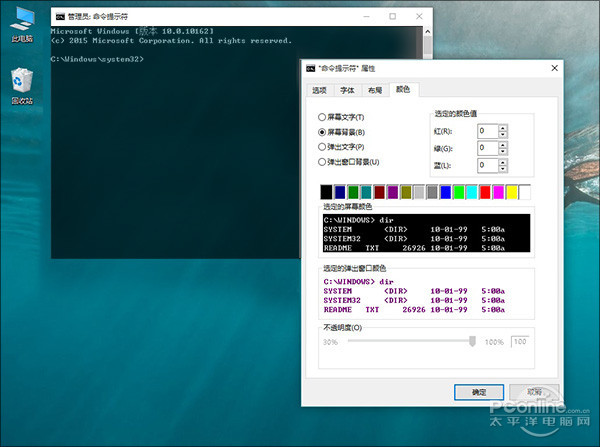The image size is (600, 447).
Task: Increase the 红(R) value with up arrow
Action: click(x=503, y=128)
